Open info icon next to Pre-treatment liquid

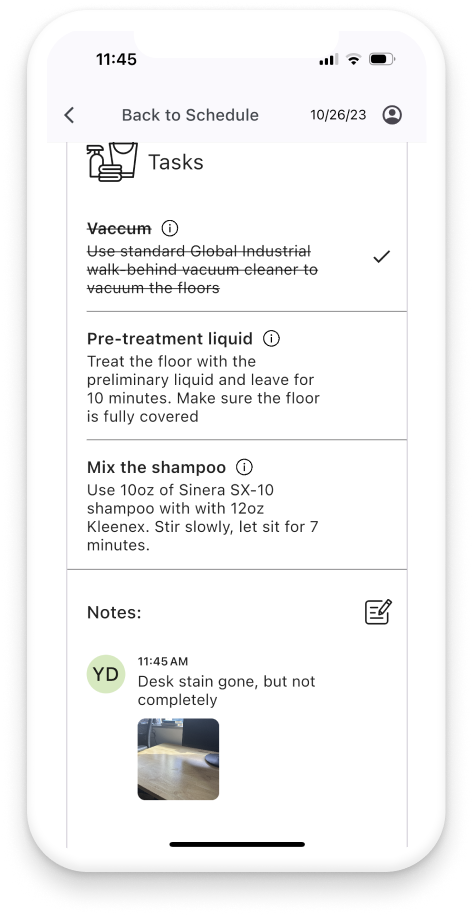click(271, 338)
